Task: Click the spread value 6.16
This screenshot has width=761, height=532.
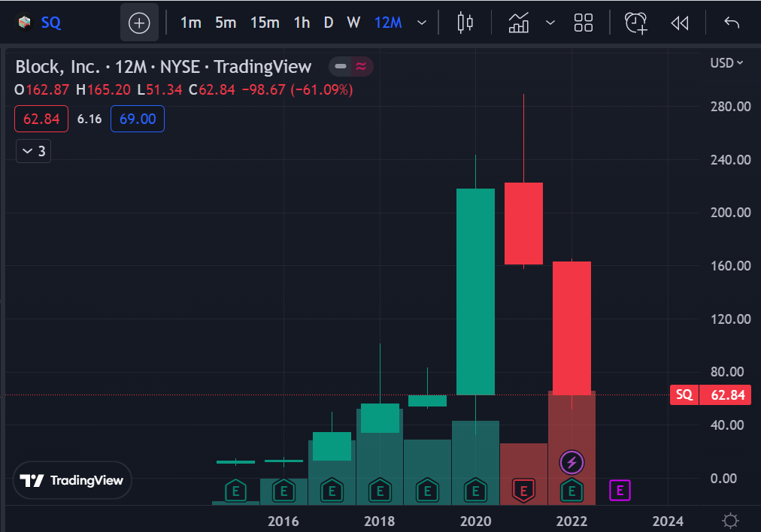Action: (x=89, y=119)
